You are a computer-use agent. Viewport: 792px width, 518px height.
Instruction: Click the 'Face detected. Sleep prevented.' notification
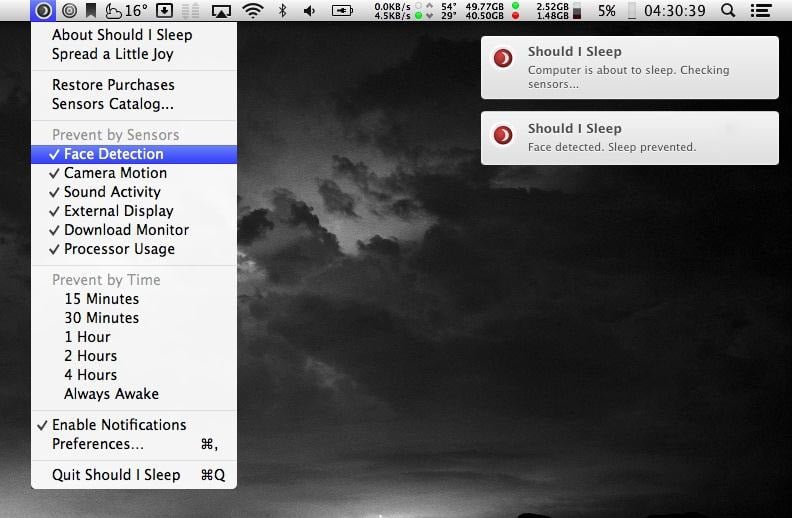[629, 138]
